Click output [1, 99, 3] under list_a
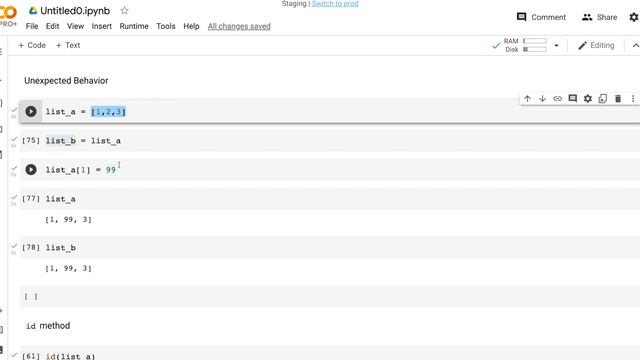640x360 pixels. [68, 220]
